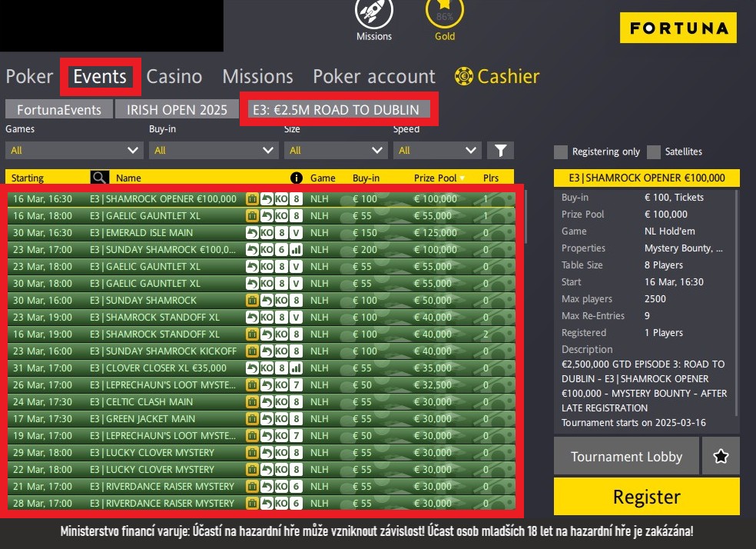Viewport: 756px width, 549px height.
Task: Click chart icon in SUNDAY SHAMROCK €100,0... row
Action: pos(297,249)
